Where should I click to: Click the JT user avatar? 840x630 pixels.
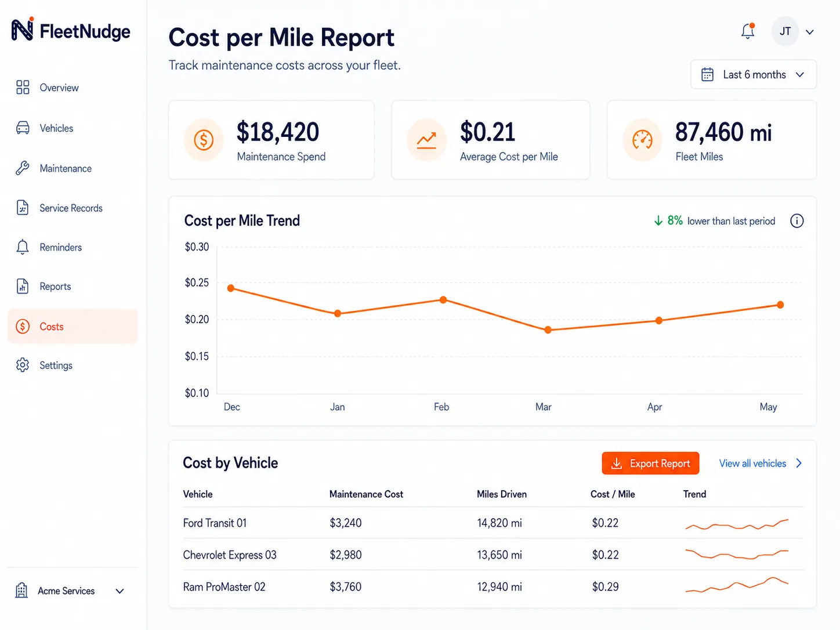785,31
